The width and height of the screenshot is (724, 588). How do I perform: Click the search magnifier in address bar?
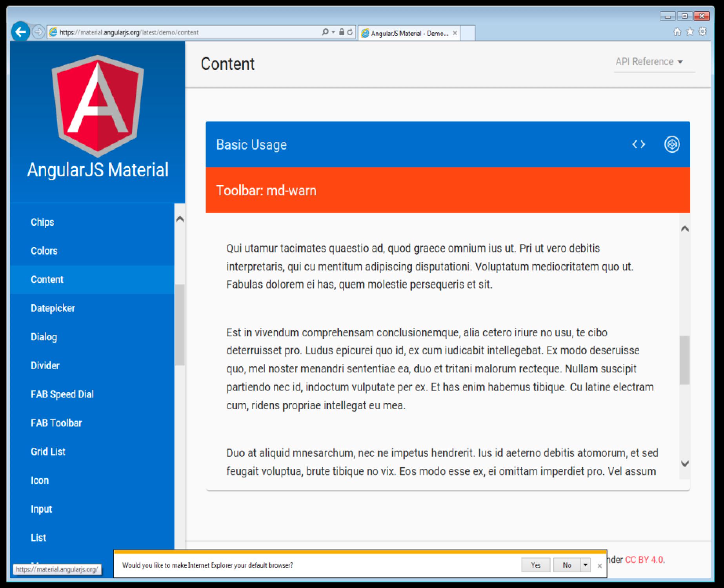pos(325,32)
